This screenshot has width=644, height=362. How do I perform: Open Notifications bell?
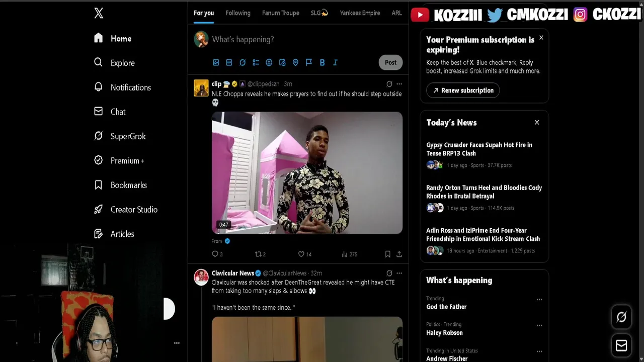tap(122, 87)
